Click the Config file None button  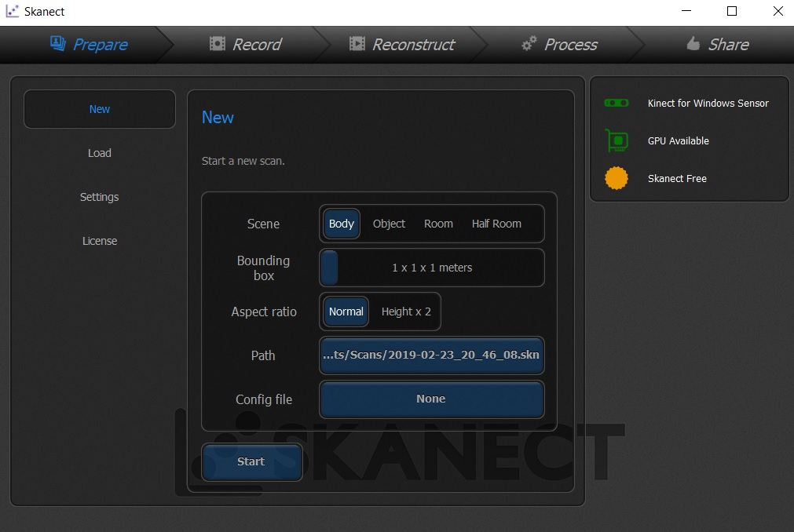[432, 399]
